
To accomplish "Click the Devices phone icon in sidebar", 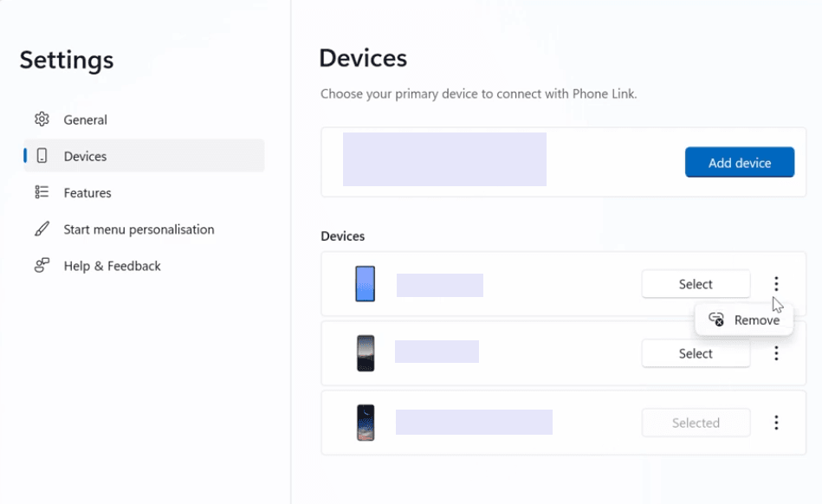I will click(x=42, y=157).
